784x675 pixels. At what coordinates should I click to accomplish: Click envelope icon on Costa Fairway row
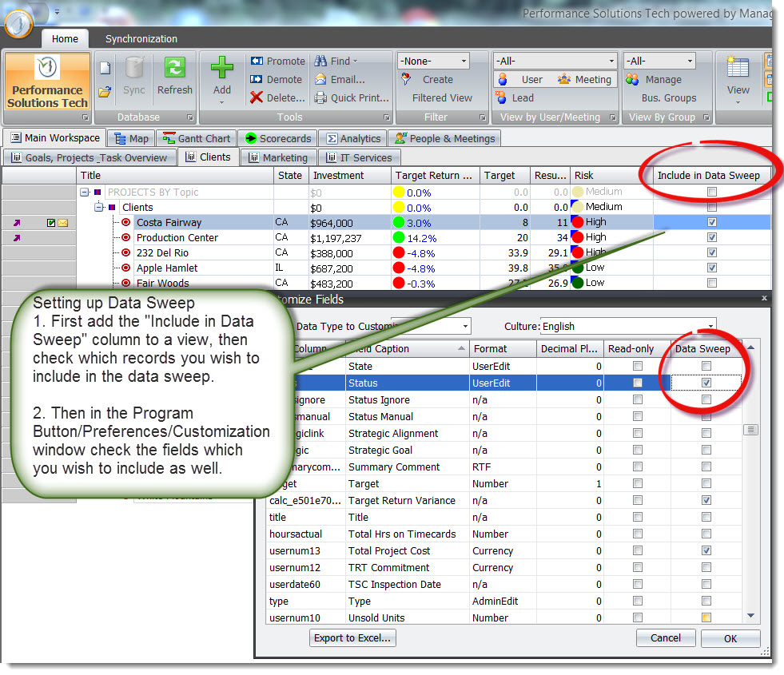pos(63,223)
